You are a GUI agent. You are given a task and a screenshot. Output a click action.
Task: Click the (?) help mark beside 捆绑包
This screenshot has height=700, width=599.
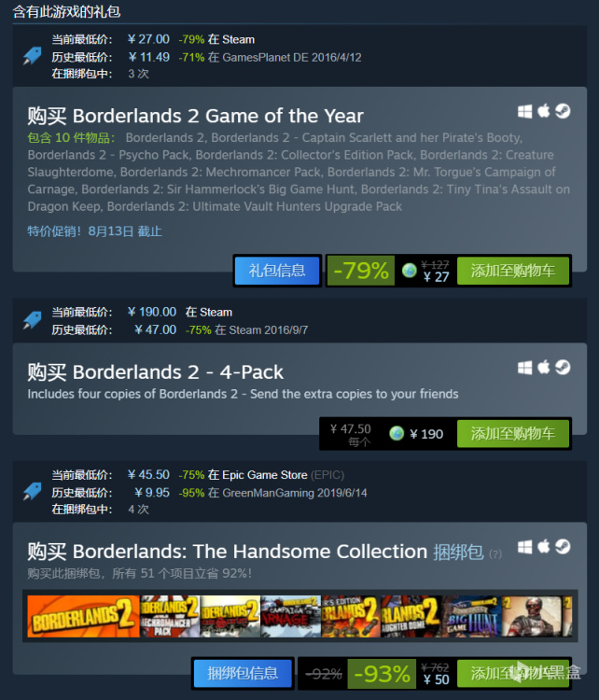[x=495, y=554]
